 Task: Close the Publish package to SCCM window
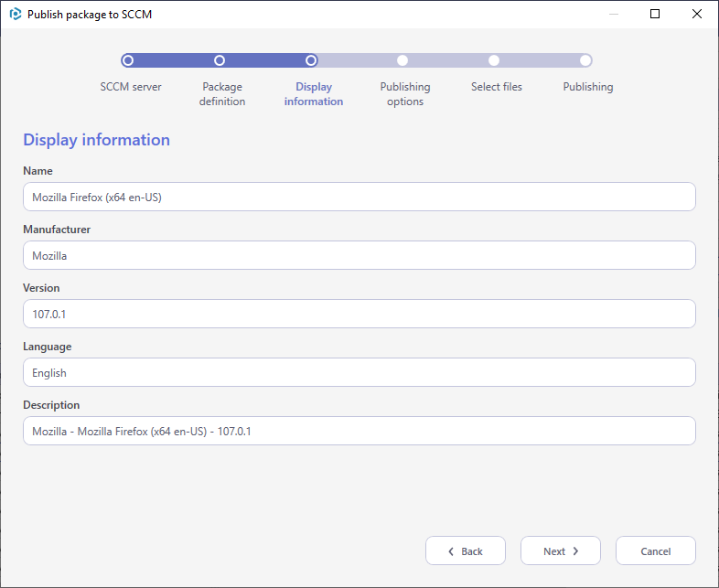coord(697,15)
